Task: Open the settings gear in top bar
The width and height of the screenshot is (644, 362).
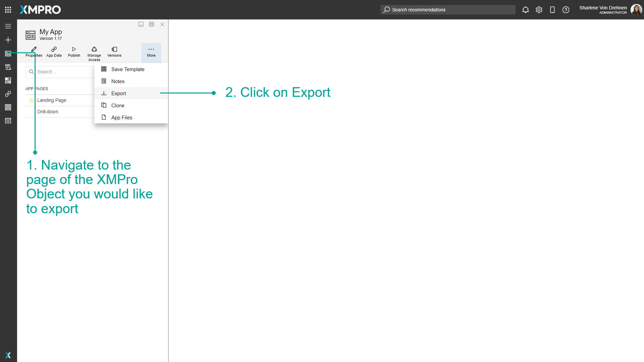Action: click(x=539, y=10)
